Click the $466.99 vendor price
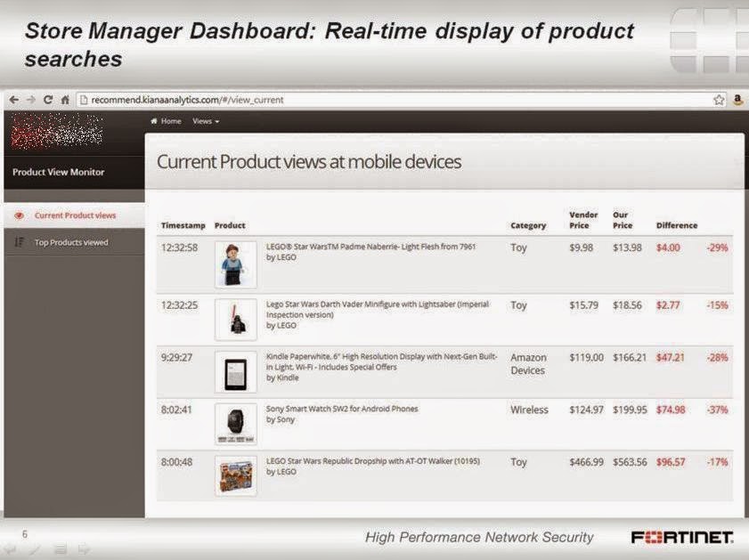 click(x=586, y=462)
